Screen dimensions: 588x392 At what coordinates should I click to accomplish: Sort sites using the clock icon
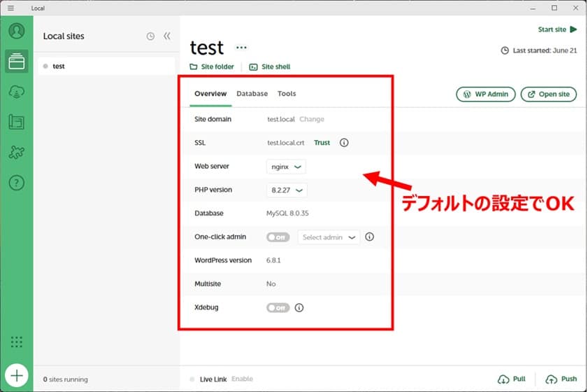[150, 36]
